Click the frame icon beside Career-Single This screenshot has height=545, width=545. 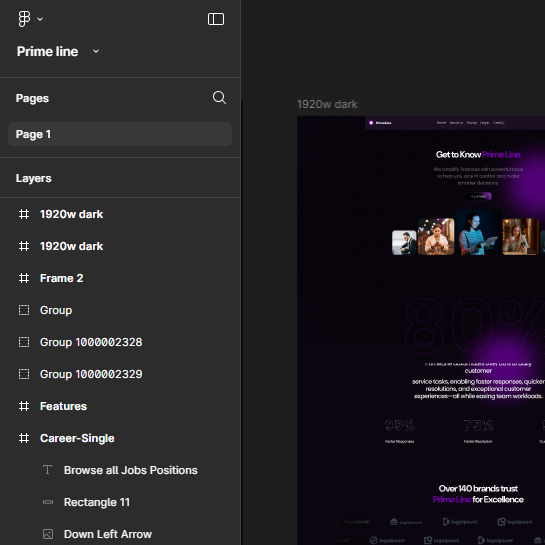(x=24, y=438)
